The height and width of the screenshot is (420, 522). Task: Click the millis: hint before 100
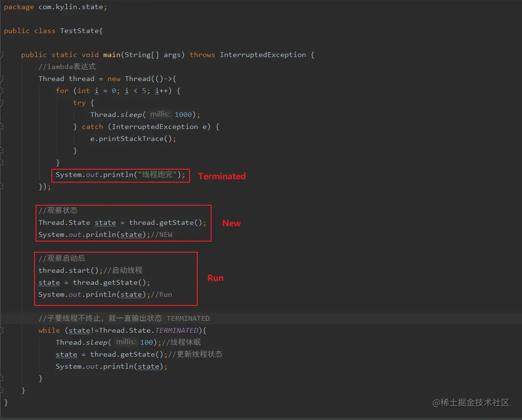126,342
